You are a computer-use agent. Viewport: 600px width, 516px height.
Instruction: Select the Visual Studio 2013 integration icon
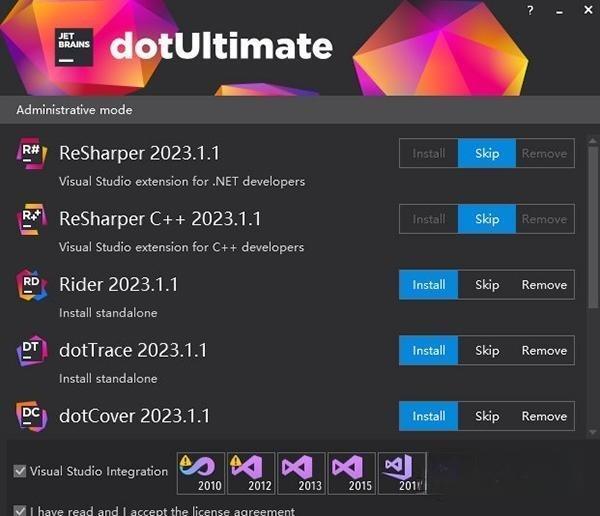click(301, 474)
